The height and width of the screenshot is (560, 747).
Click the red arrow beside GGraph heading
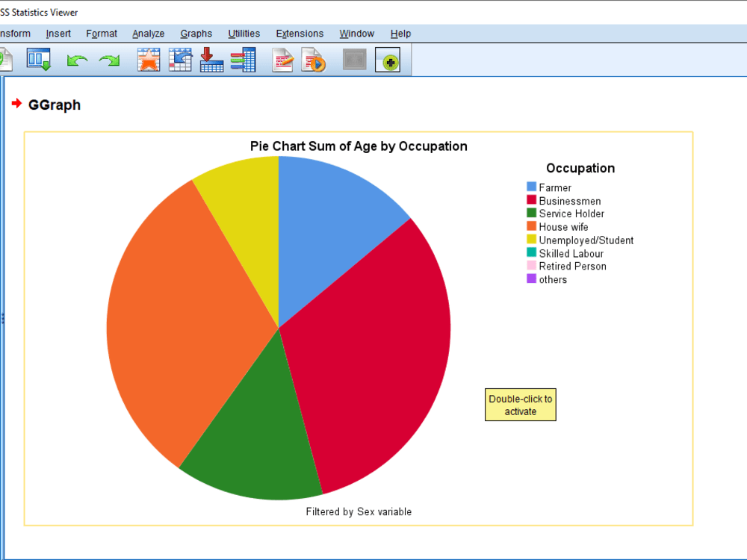pyautogui.click(x=16, y=105)
